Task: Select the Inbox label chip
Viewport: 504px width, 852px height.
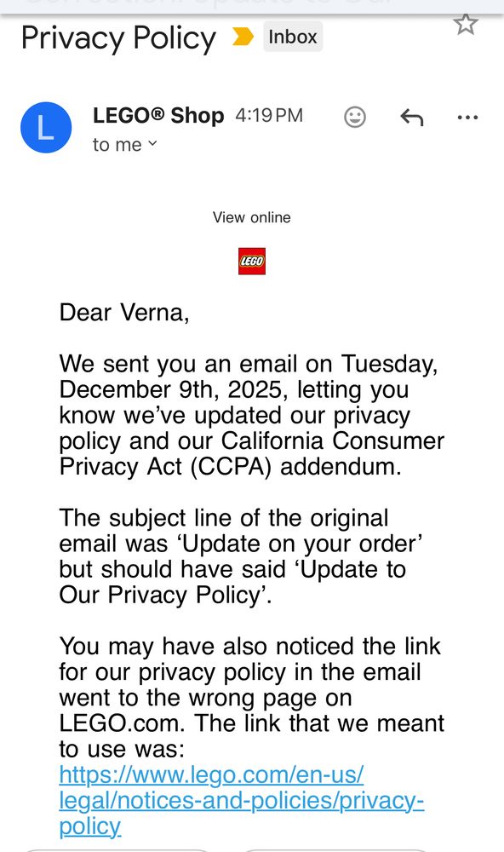Action: pyautogui.click(x=293, y=37)
